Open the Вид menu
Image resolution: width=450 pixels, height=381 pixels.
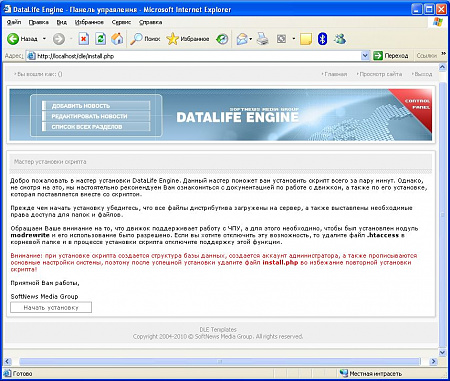62,22
